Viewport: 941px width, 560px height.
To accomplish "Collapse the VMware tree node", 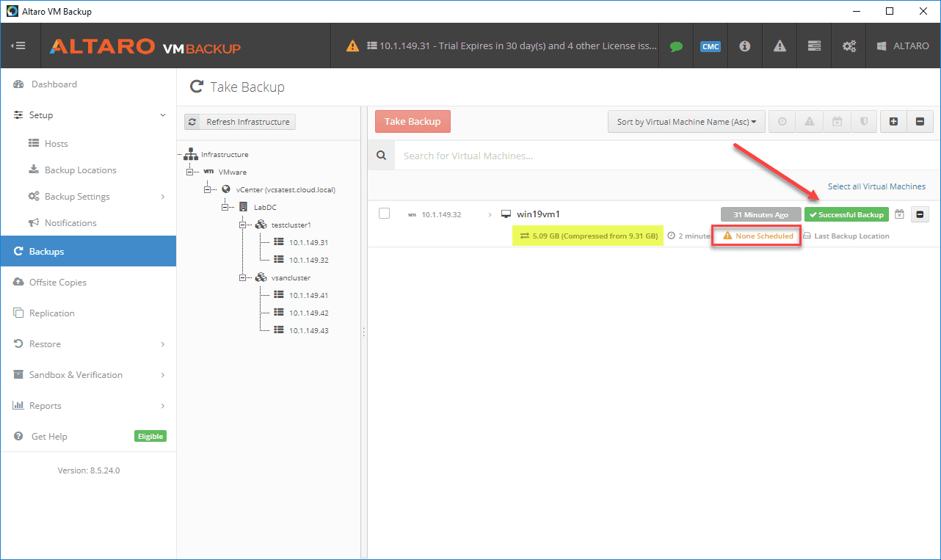I will click(x=191, y=172).
